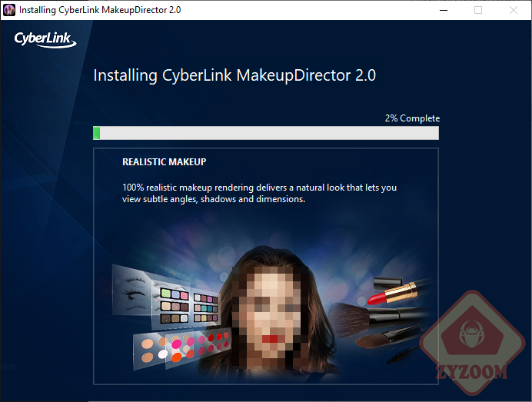Click the MakeupDirector app icon in title bar
This screenshot has height=402, width=532.
point(9,10)
